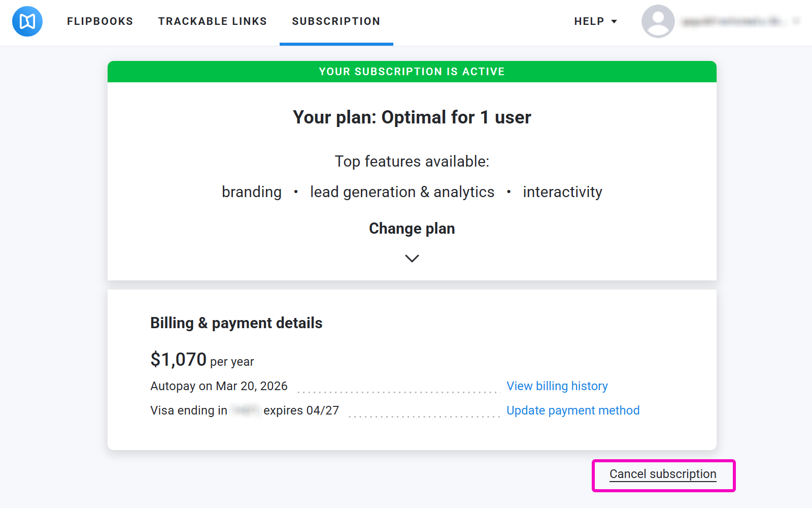Select the SUBSCRIPTION tab
This screenshot has height=508, width=812.
[336, 21]
